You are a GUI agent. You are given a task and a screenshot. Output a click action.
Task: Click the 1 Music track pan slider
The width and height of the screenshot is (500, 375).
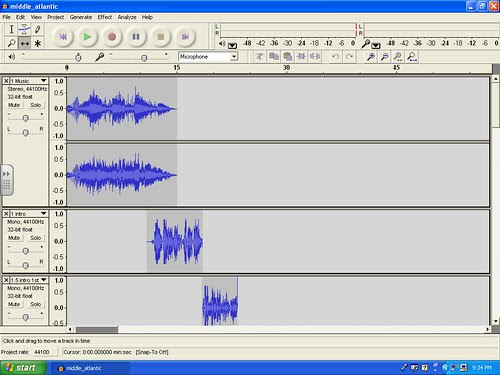(x=25, y=132)
